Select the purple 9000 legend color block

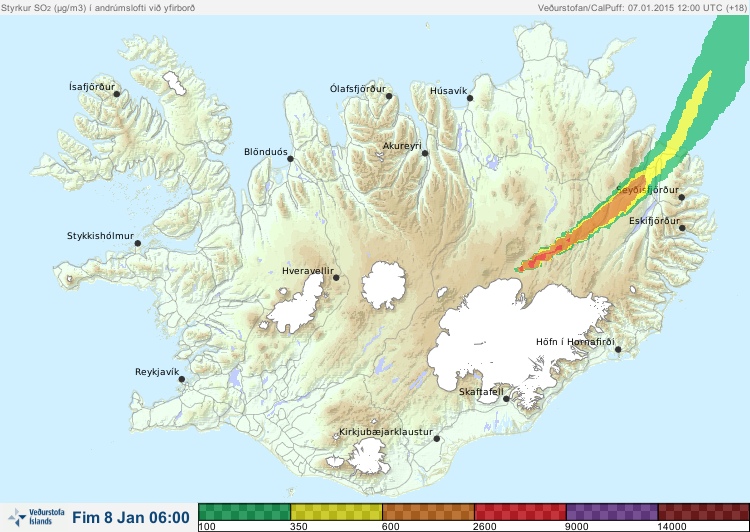pyautogui.click(x=612, y=512)
